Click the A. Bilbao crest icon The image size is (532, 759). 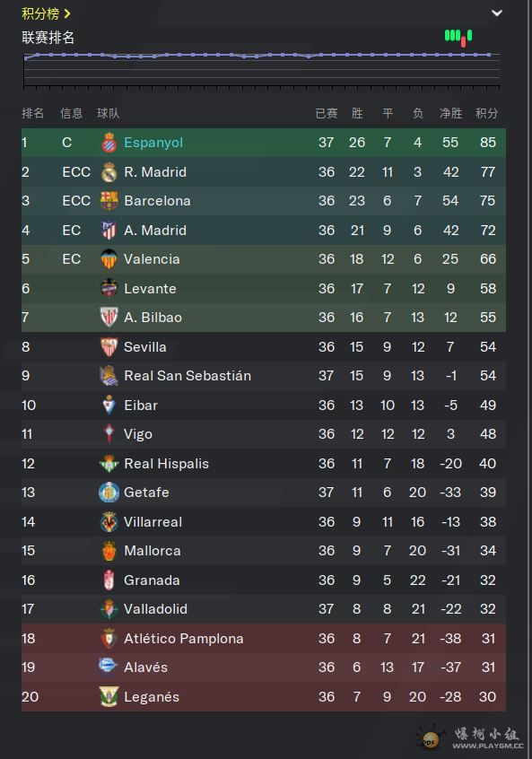(x=109, y=317)
